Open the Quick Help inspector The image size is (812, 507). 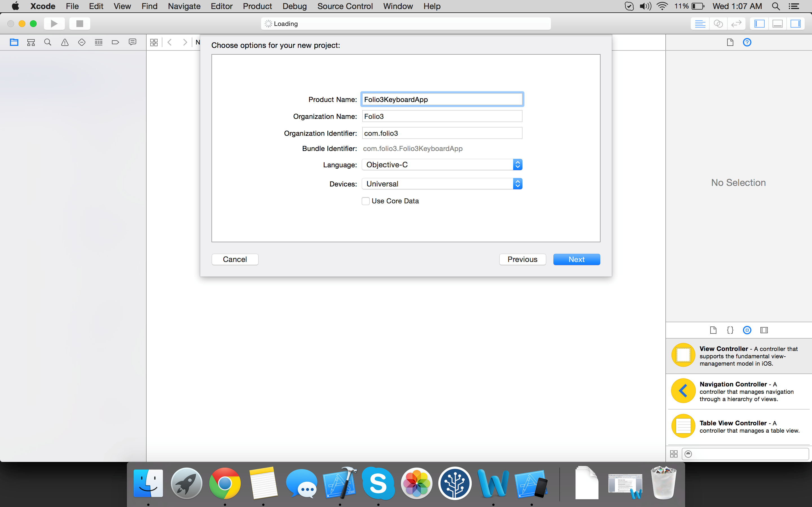[x=748, y=42]
